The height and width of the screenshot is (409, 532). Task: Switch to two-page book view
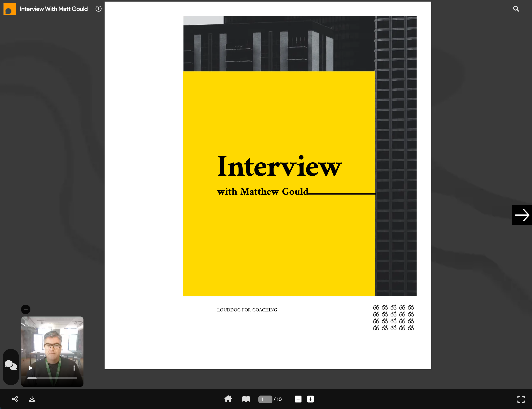point(246,399)
